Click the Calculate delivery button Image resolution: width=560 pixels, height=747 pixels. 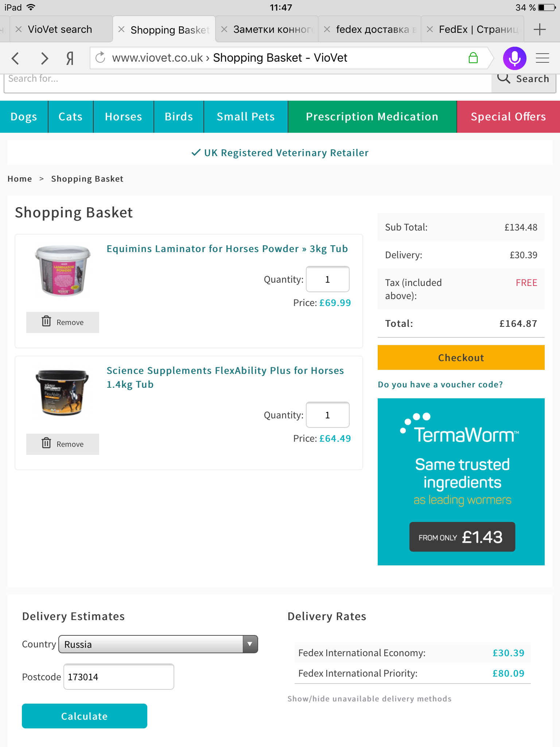tap(85, 716)
